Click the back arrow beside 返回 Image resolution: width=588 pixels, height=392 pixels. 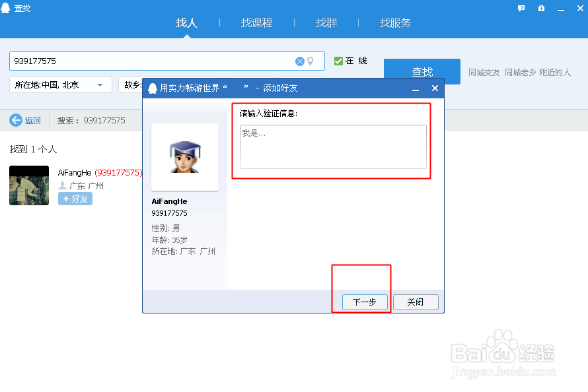16,120
